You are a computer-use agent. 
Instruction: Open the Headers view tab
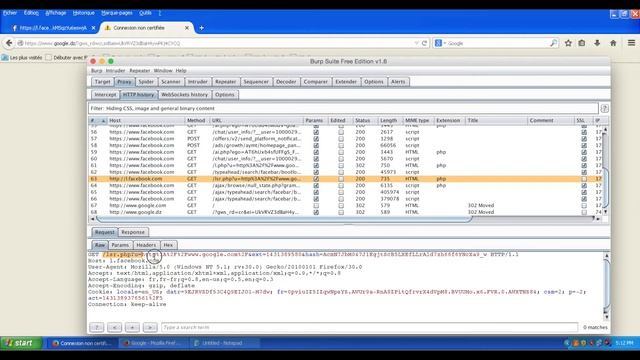[146, 245]
